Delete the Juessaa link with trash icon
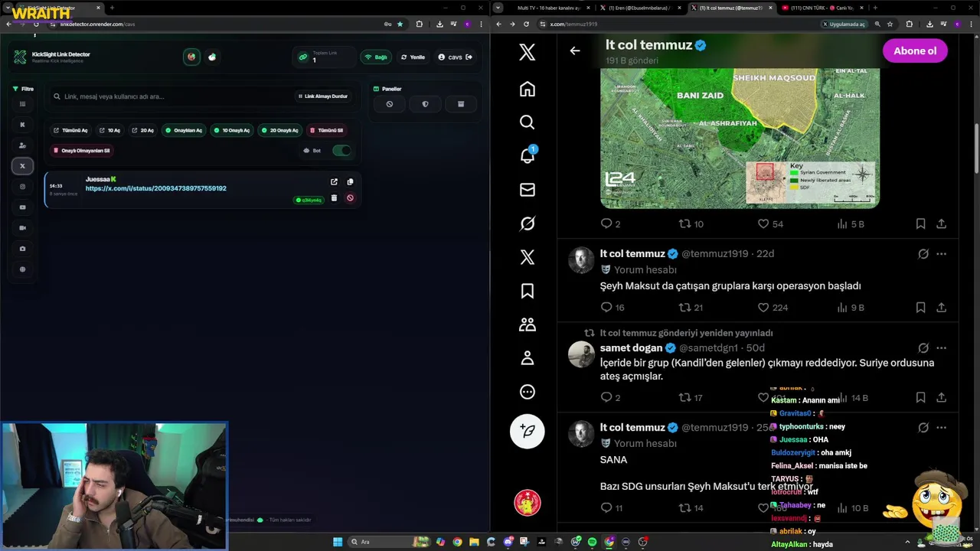 [334, 198]
